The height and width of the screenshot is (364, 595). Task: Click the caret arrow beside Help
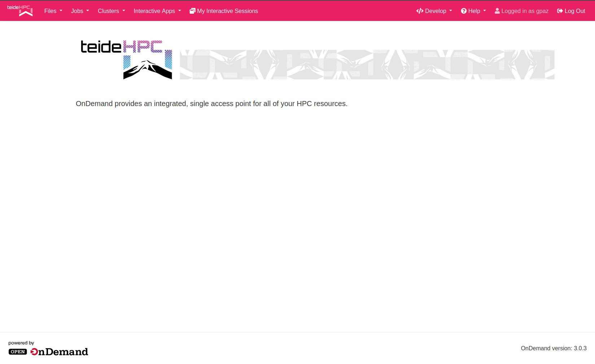485,11
